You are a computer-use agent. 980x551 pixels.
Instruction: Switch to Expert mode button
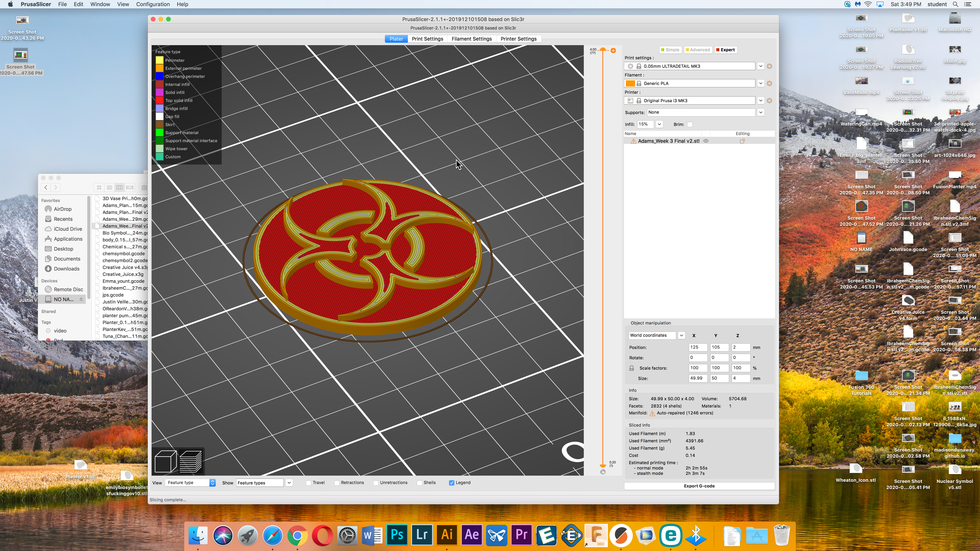pyautogui.click(x=725, y=50)
